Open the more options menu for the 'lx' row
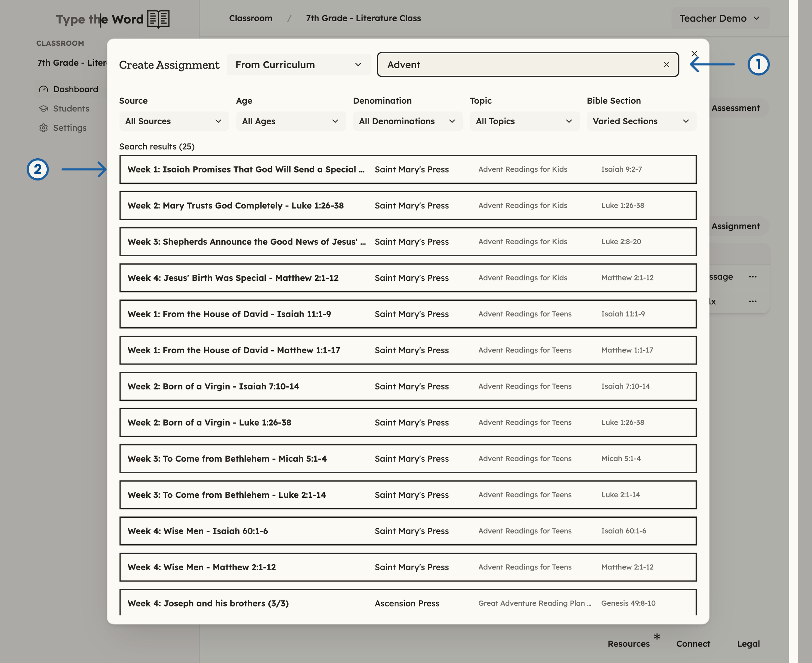Viewport: 812px width, 663px height. coord(752,301)
